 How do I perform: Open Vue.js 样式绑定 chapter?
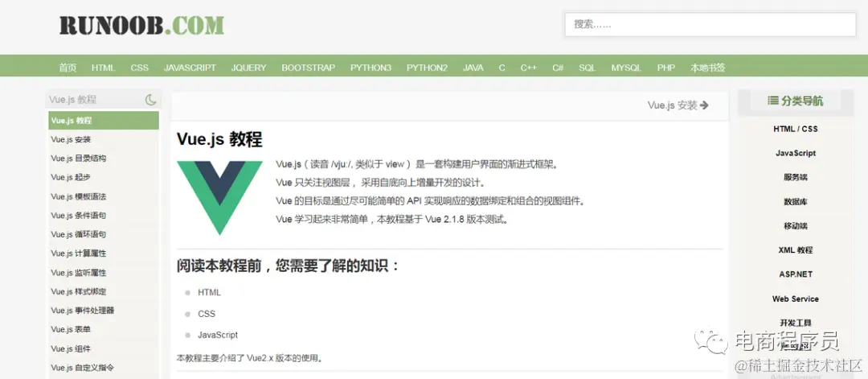coord(79,291)
